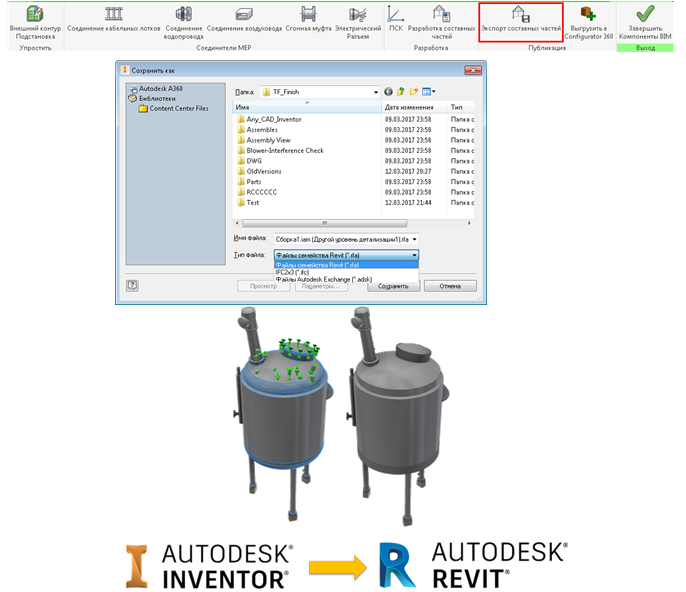The height and width of the screenshot is (592, 686).
Task: Open Разработка составных частей
Action: click(x=441, y=22)
